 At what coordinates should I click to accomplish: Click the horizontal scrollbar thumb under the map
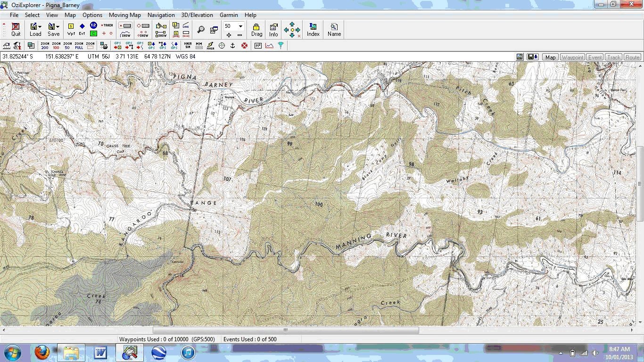point(286,330)
